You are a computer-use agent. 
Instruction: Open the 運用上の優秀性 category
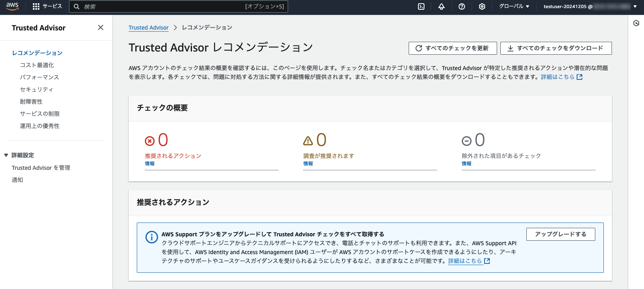[x=40, y=126]
